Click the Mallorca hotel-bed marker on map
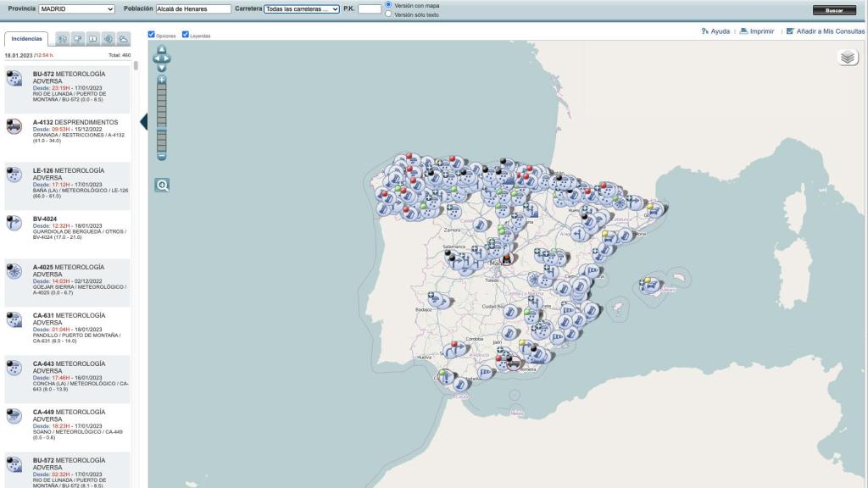This screenshot has width=868, height=488. (x=653, y=286)
